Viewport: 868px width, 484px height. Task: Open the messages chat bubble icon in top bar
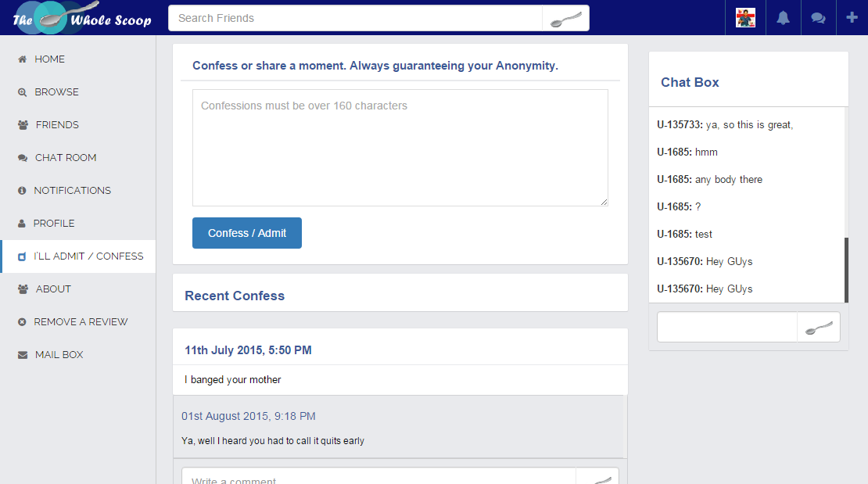coord(818,18)
